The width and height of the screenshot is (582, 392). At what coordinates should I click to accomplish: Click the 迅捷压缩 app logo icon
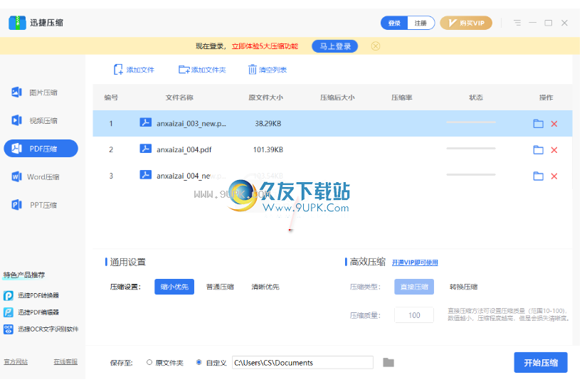coord(17,23)
